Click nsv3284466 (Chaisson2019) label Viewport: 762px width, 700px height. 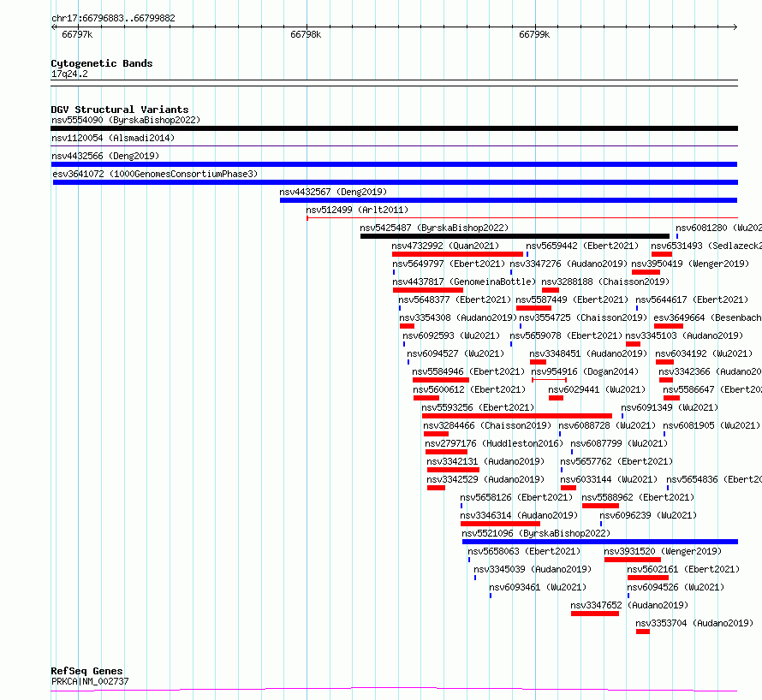pos(487,425)
